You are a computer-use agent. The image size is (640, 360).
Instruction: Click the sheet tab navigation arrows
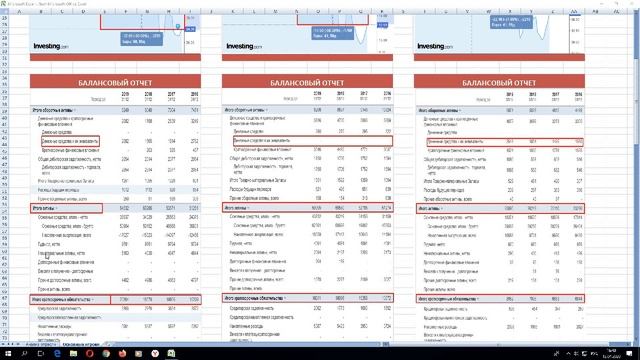(x=10, y=344)
